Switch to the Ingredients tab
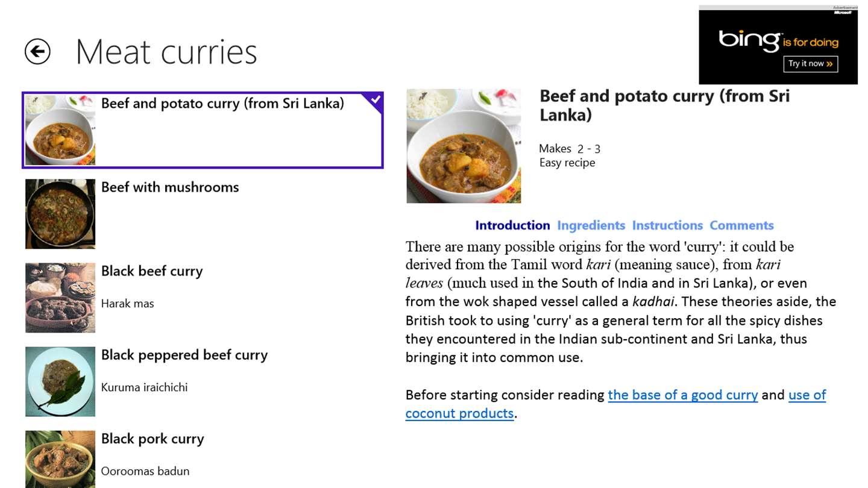The image size is (868, 488). 591,225
